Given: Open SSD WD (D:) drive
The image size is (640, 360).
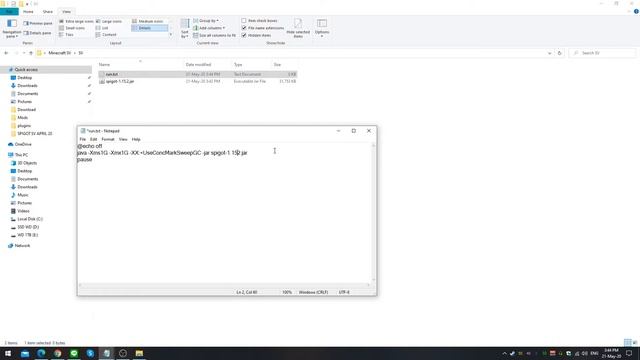Looking at the screenshot, I should (28, 227).
